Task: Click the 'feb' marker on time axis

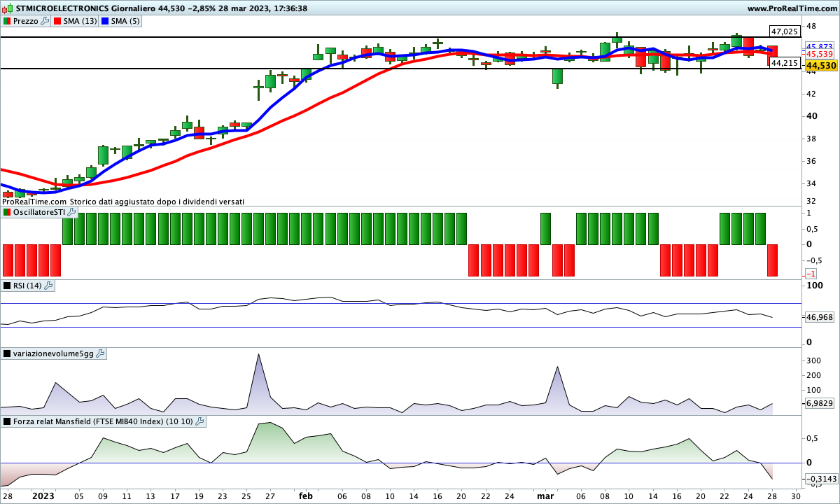Action: click(306, 496)
